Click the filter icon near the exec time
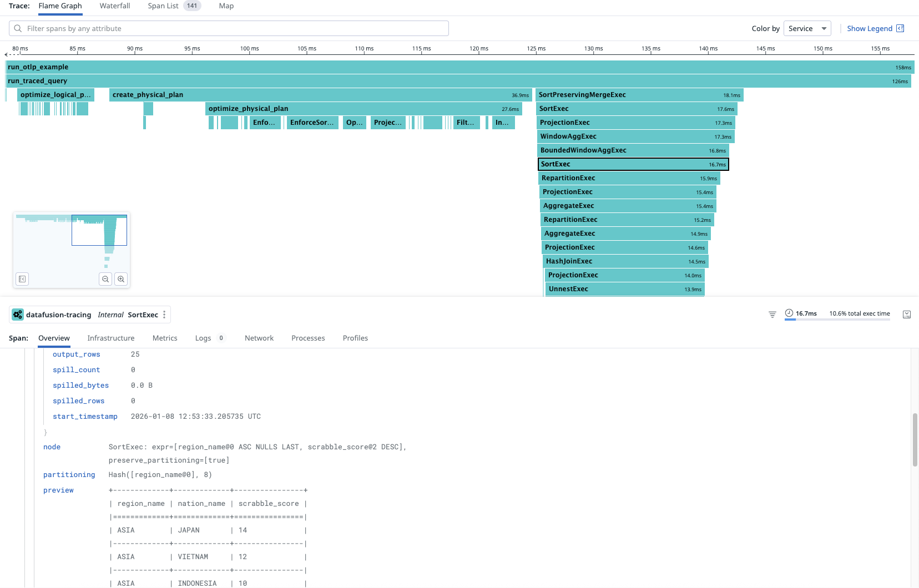 (x=772, y=314)
